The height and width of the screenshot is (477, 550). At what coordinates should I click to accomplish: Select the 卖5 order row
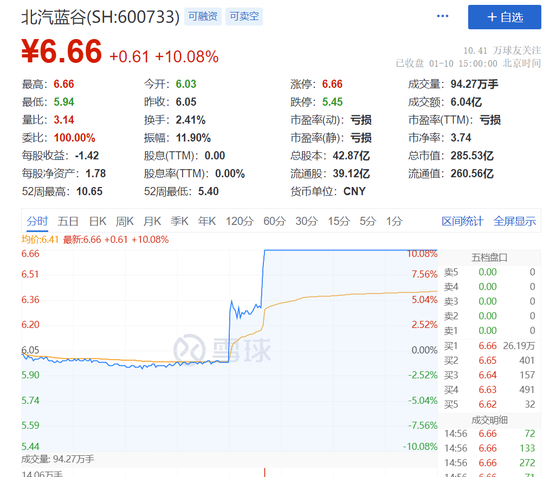pyautogui.click(x=489, y=272)
